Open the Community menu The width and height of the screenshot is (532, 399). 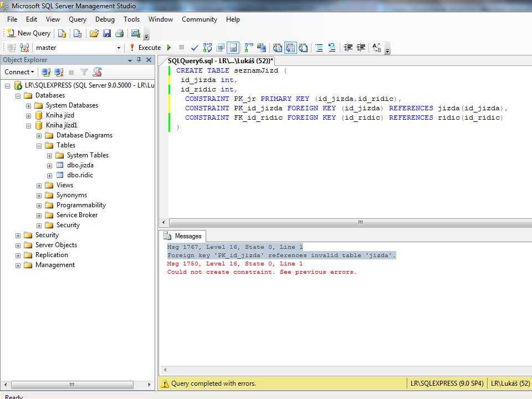pos(199,19)
